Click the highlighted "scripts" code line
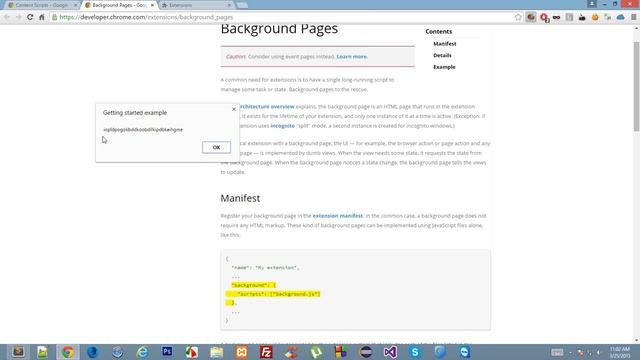The image size is (640, 360). click(x=273, y=294)
